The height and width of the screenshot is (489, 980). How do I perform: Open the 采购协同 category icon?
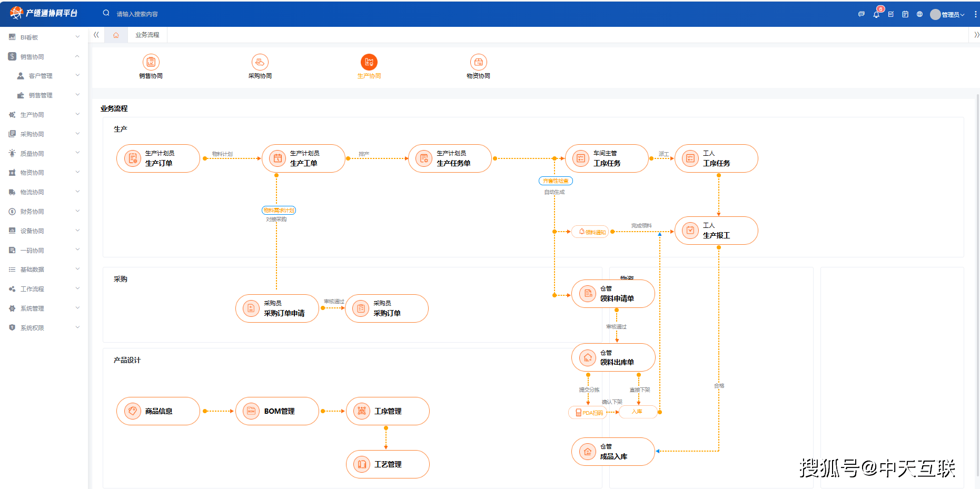tap(260, 62)
